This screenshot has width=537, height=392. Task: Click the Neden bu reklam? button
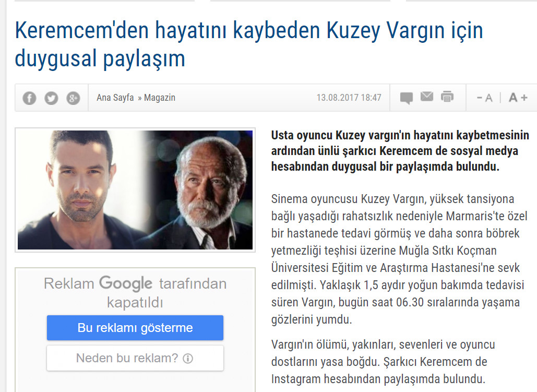pyautogui.click(x=135, y=358)
